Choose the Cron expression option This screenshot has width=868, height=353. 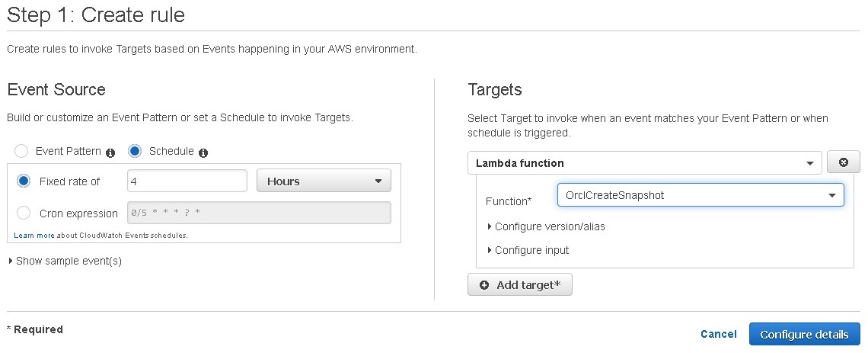click(x=24, y=213)
